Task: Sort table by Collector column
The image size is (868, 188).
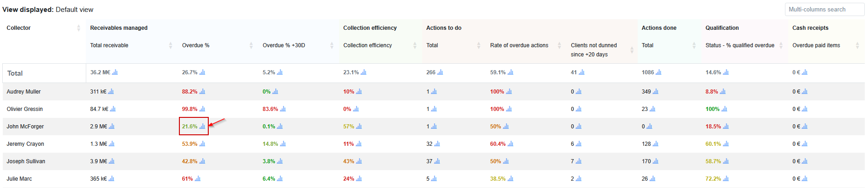Action: click(x=78, y=28)
